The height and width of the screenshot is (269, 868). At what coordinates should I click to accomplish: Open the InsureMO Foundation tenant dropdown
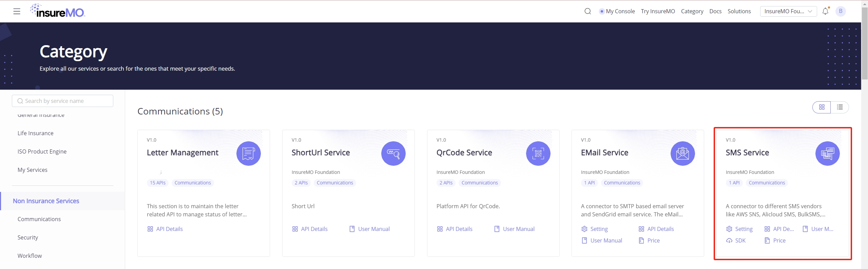(788, 11)
